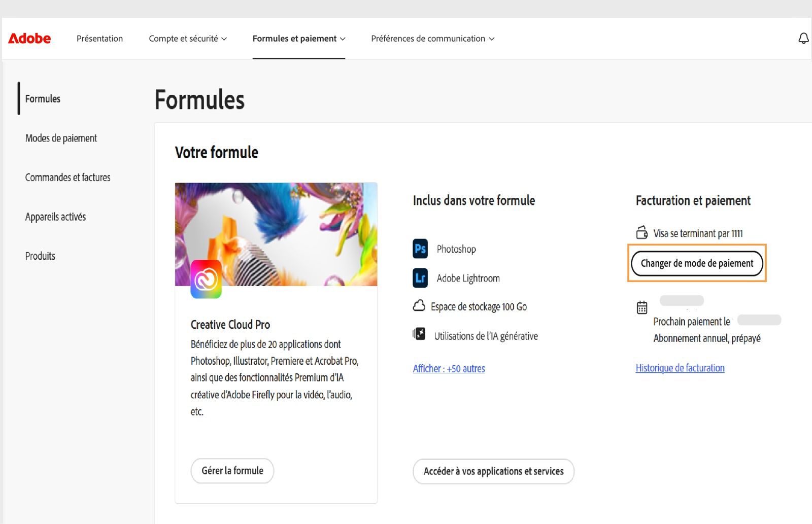Image resolution: width=812 pixels, height=524 pixels.
Task: Open the Afficher : +50 autres link
Action: click(x=449, y=369)
